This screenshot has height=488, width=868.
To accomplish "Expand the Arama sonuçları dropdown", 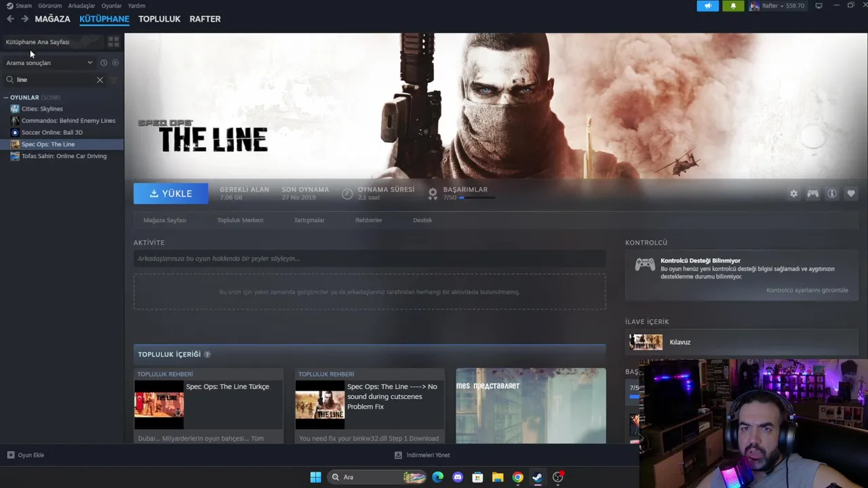I will 49,62.
